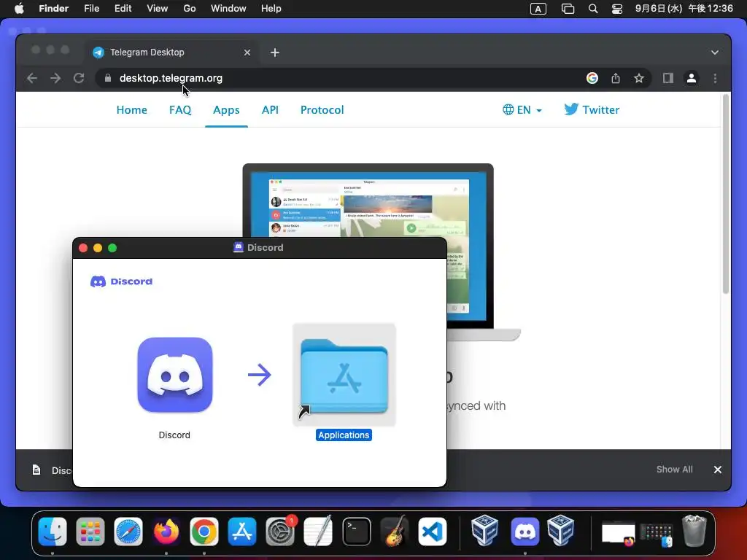Click the Google icon in address bar
This screenshot has width=747, height=560.
592,78
